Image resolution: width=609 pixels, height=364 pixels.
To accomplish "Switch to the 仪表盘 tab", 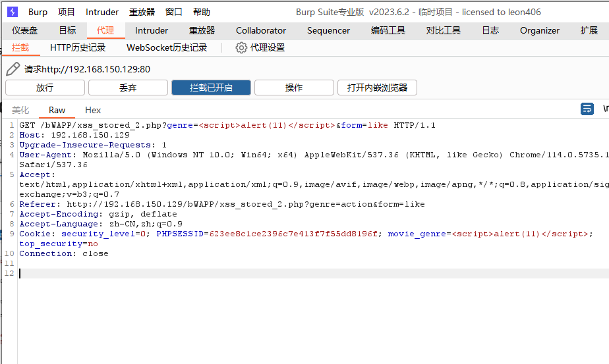I will click(25, 30).
